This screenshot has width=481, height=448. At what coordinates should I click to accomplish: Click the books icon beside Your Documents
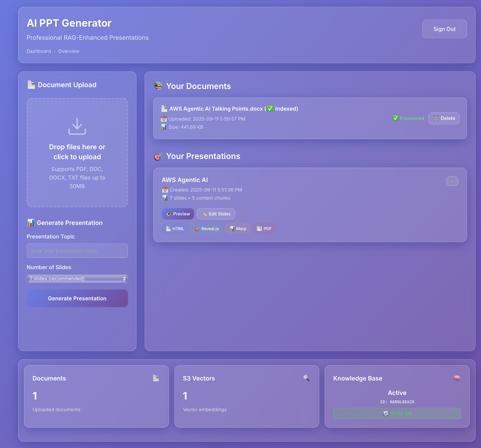[158, 86]
